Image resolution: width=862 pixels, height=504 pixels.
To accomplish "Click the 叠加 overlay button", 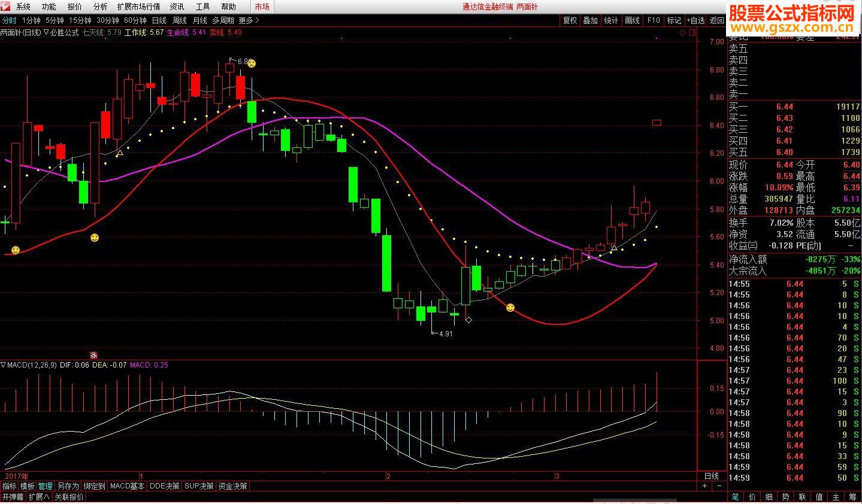I will click(591, 20).
